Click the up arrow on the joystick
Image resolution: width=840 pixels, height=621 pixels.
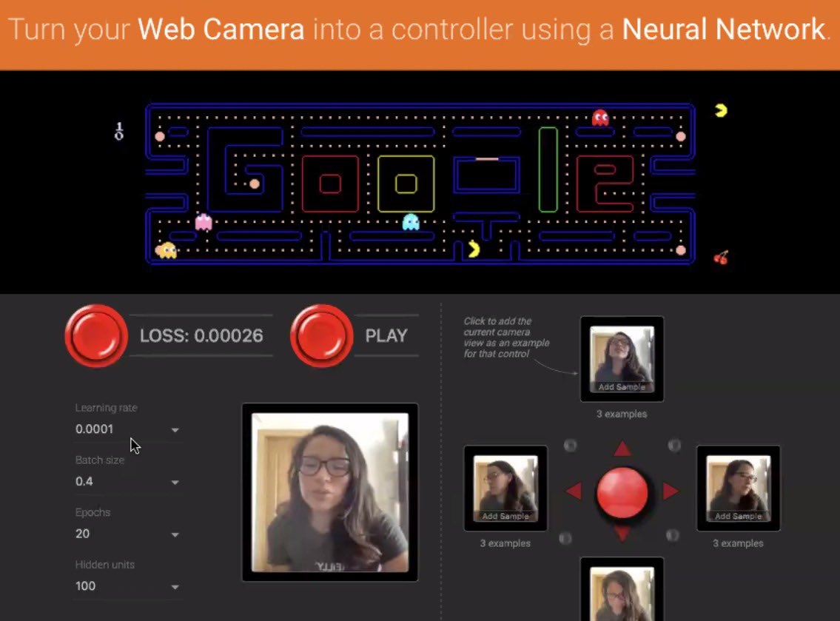click(622, 449)
